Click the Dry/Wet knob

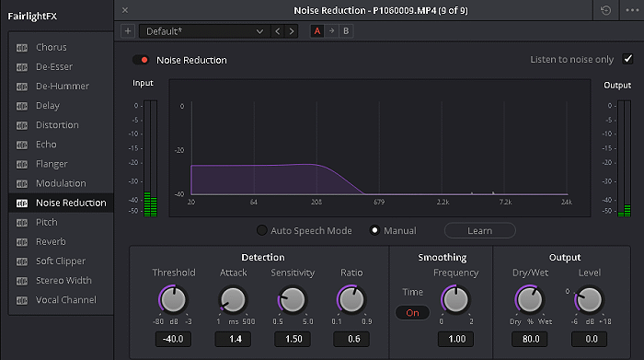pyautogui.click(x=530, y=299)
